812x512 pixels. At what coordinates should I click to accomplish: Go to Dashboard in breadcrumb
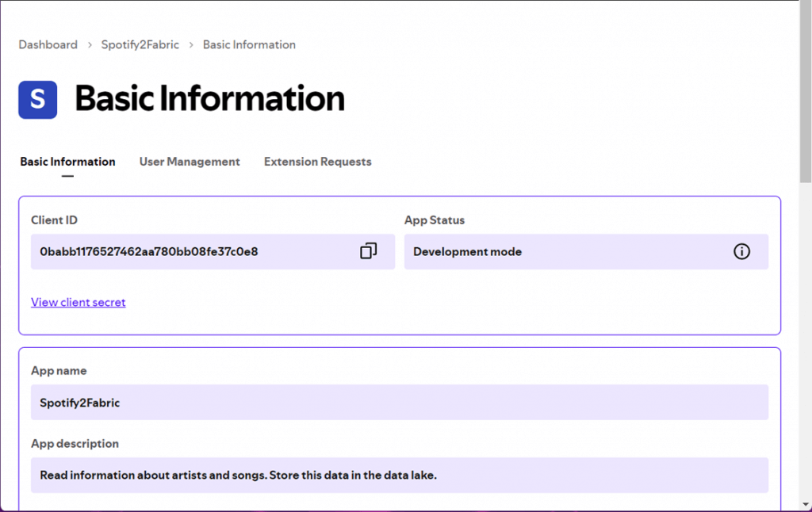(48, 44)
